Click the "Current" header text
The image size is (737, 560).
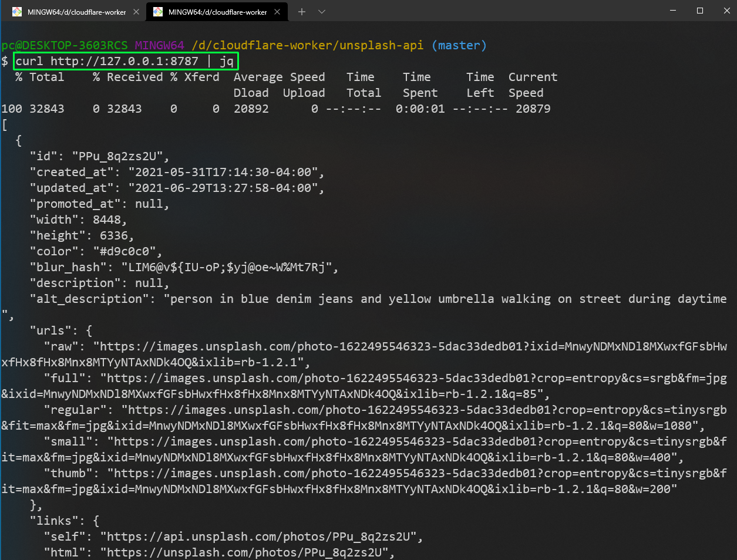pyautogui.click(x=533, y=77)
